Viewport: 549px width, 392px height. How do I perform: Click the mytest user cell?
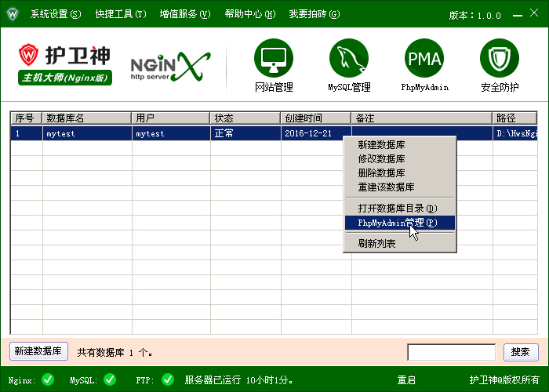[x=171, y=133]
